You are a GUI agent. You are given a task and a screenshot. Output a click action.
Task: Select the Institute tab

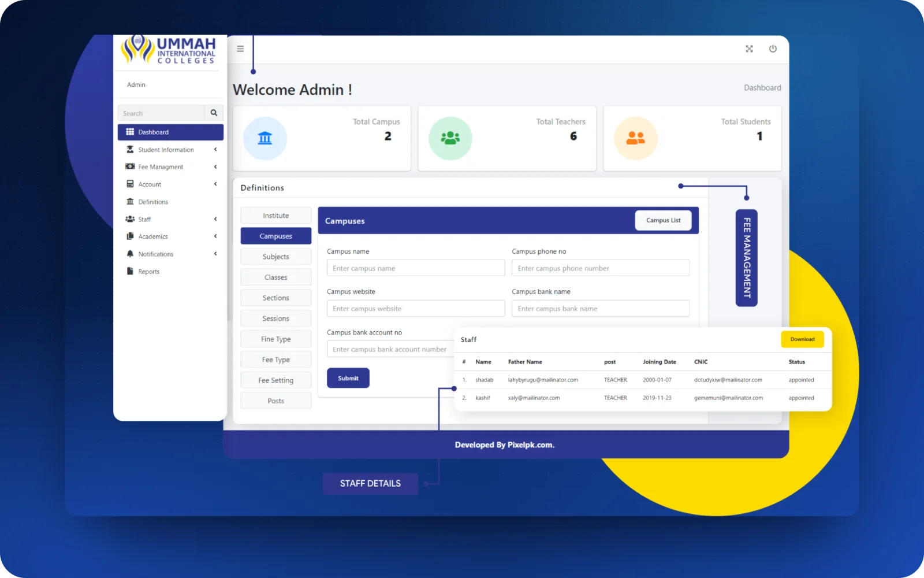coord(276,216)
